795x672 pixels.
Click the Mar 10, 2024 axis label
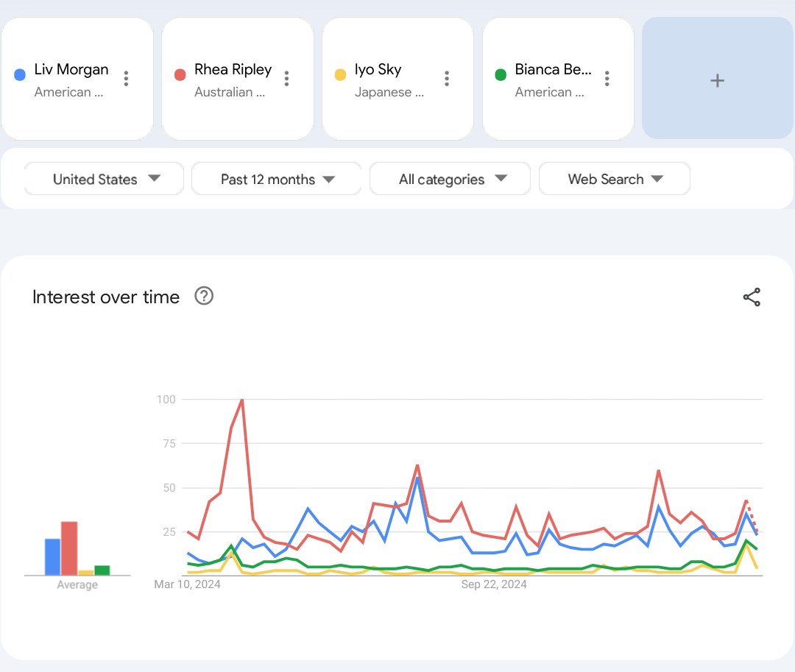pos(187,584)
